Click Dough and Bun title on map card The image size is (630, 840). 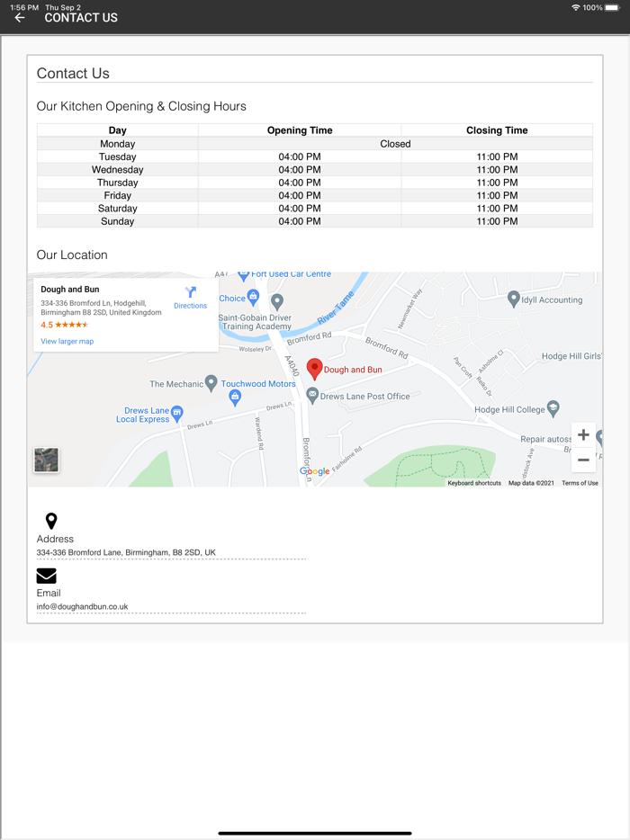click(69, 290)
